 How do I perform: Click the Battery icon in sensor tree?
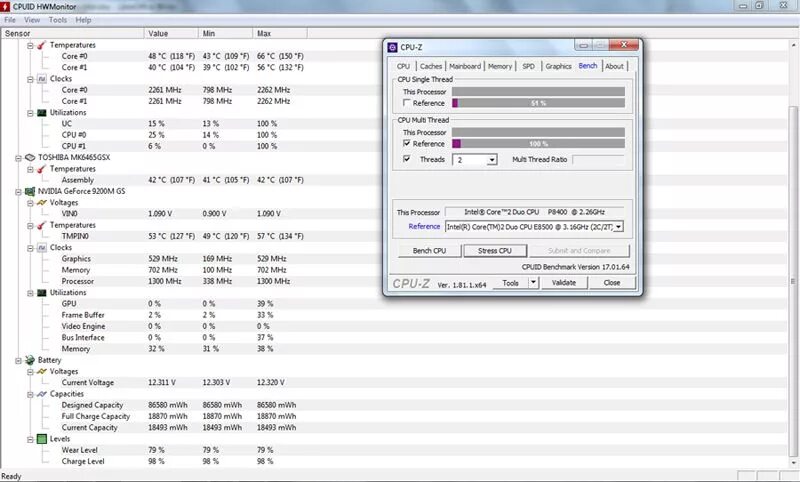click(x=30, y=360)
